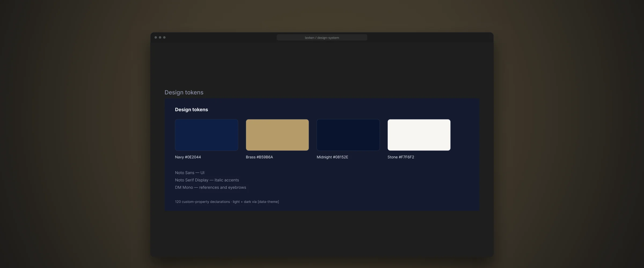Select the Brass #B59B6A swatch
Image resolution: width=644 pixels, height=268 pixels.
point(277,135)
